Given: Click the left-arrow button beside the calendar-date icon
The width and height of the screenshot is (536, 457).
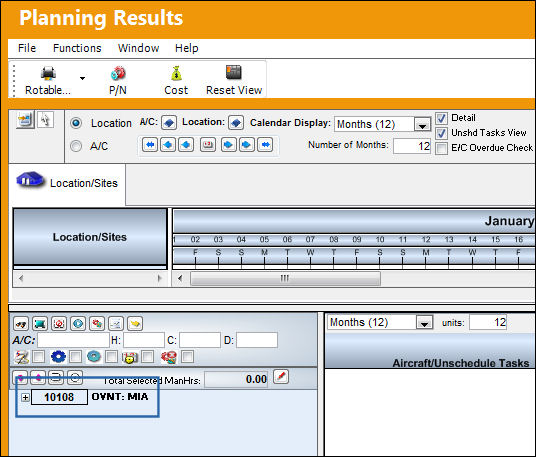Looking at the screenshot, I should click(186, 145).
